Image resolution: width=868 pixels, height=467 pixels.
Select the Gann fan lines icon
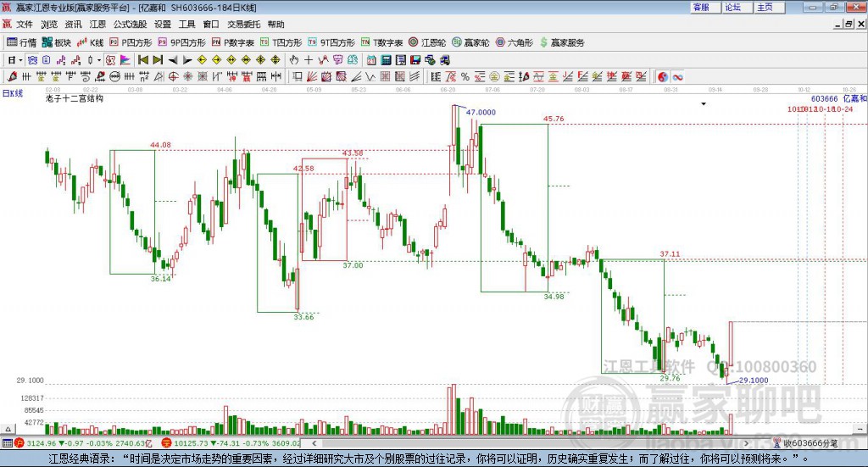click(312, 77)
